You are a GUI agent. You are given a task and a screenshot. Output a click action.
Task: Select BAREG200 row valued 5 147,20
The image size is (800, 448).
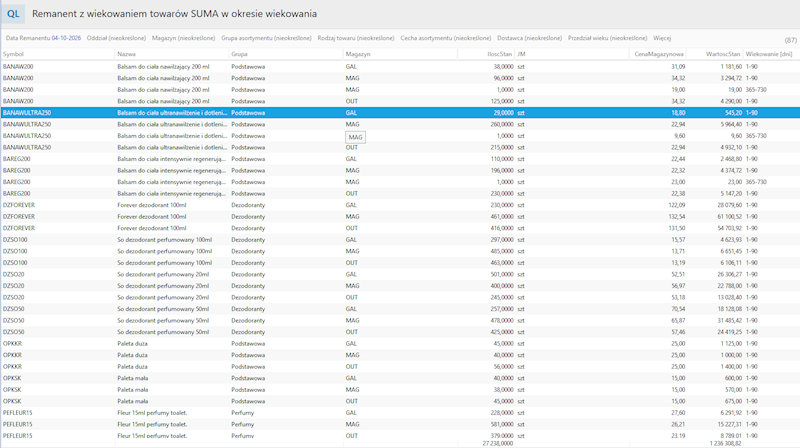tap(400, 194)
